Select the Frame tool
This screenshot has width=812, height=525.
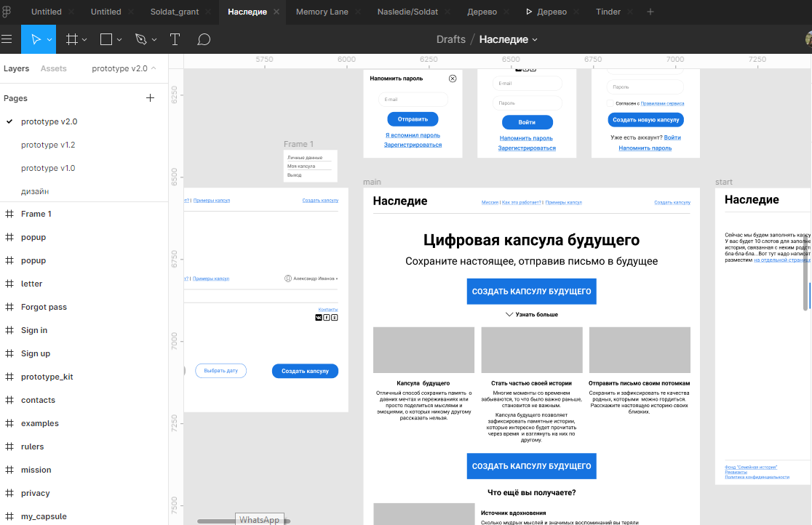71,39
